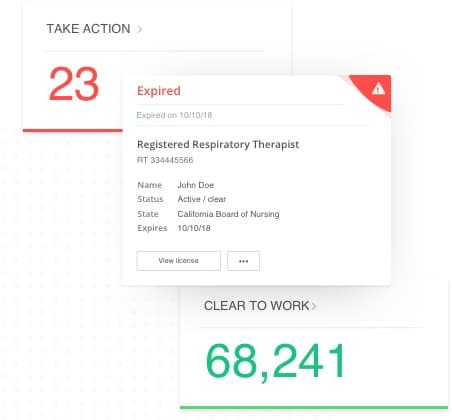Select the red 23 action count
Viewport: 452px width, 420px height.
tap(74, 84)
